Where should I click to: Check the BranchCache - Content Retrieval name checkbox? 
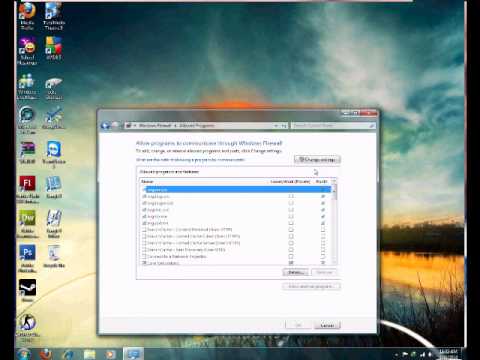pos(144,230)
